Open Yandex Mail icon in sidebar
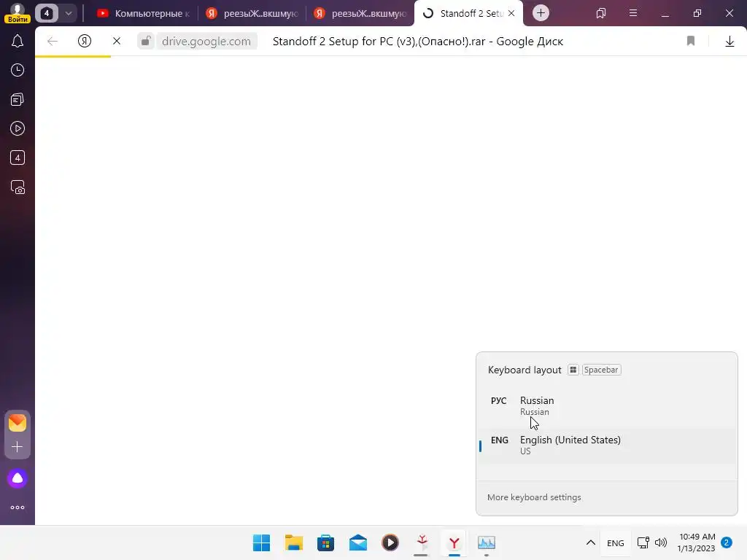The height and width of the screenshot is (560, 747). [x=18, y=423]
